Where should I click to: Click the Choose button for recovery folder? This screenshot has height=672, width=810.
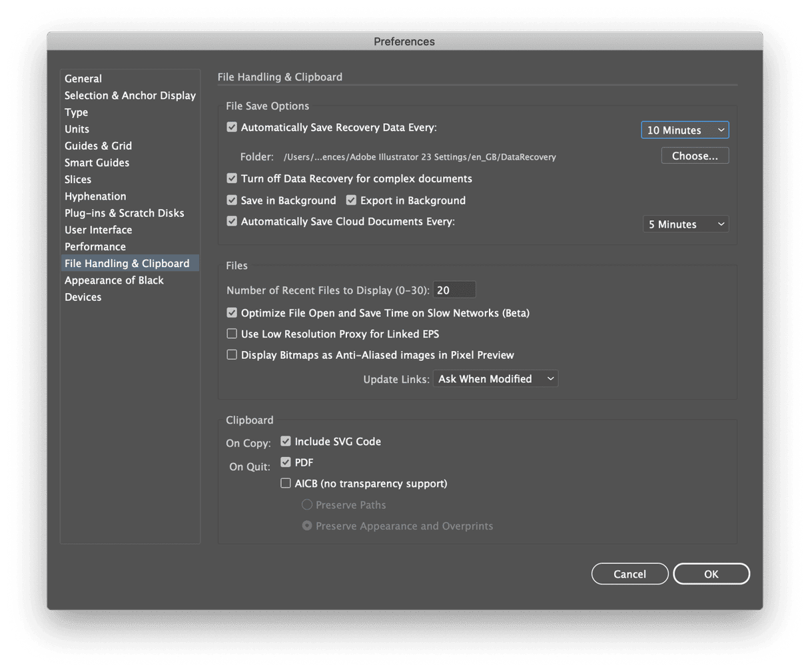[x=695, y=155]
